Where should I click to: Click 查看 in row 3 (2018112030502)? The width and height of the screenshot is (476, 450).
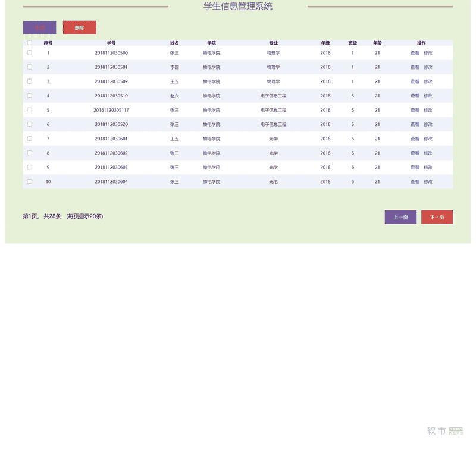coord(415,81)
